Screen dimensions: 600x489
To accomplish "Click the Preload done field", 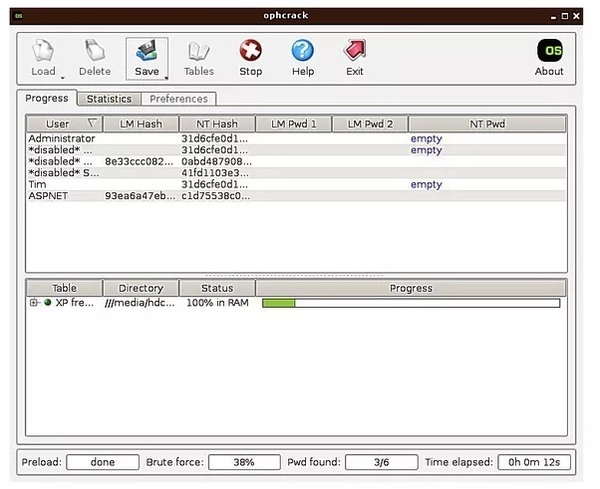I will click(103, 462).
